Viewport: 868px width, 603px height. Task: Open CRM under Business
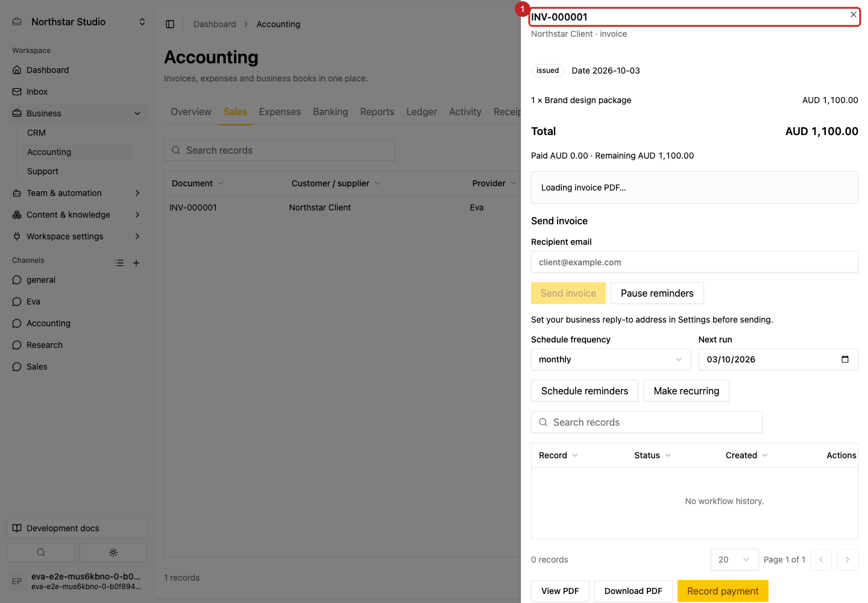[77, 133]
